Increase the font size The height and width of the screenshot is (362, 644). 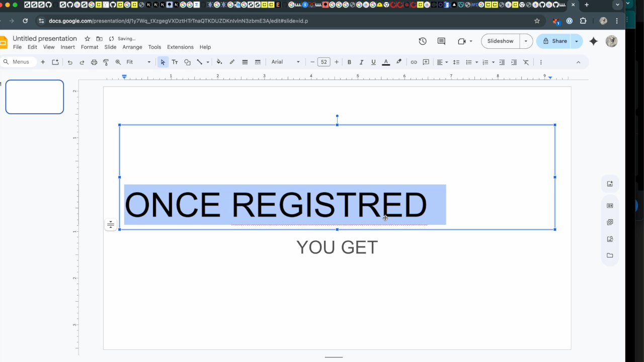[x=337, y=62]
